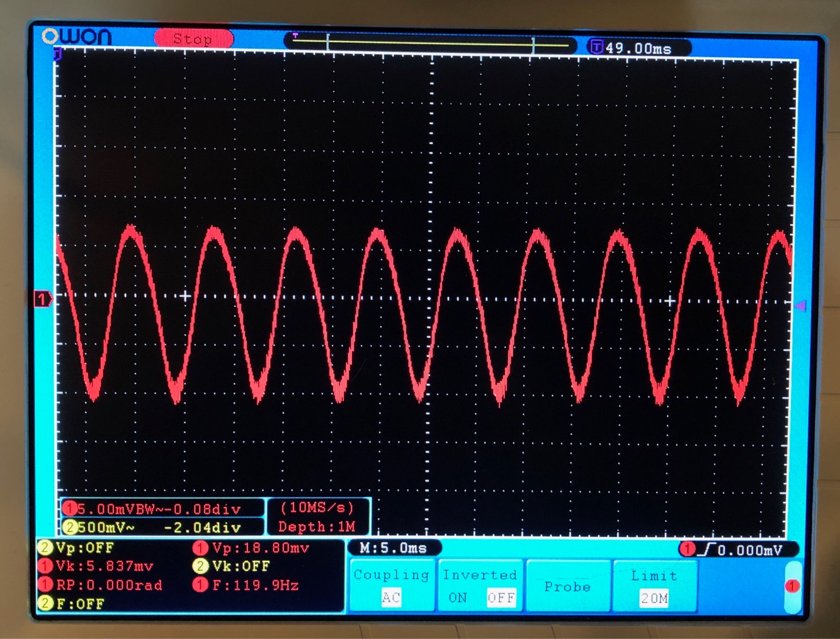Image resolution: width=840 pixels, height=639 pixels.
Task: Turn Inverted ON
Action: pos(458,597)
